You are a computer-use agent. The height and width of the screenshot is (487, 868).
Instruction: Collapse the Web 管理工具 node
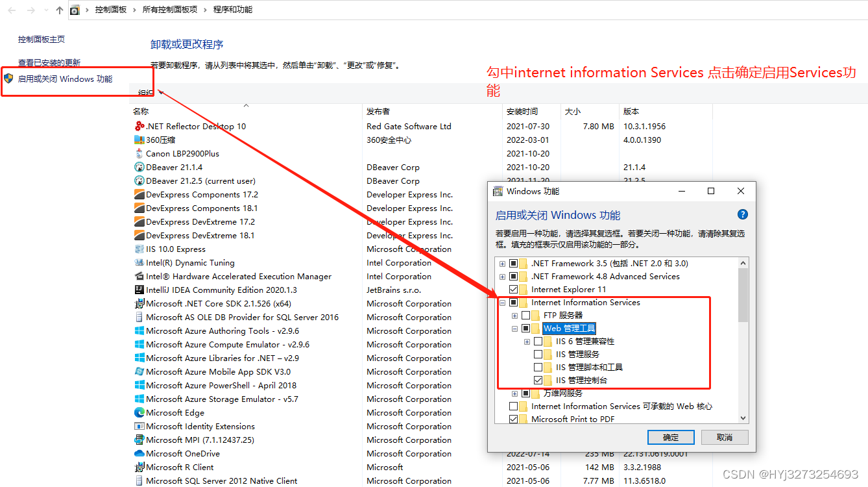click(514, 329)
